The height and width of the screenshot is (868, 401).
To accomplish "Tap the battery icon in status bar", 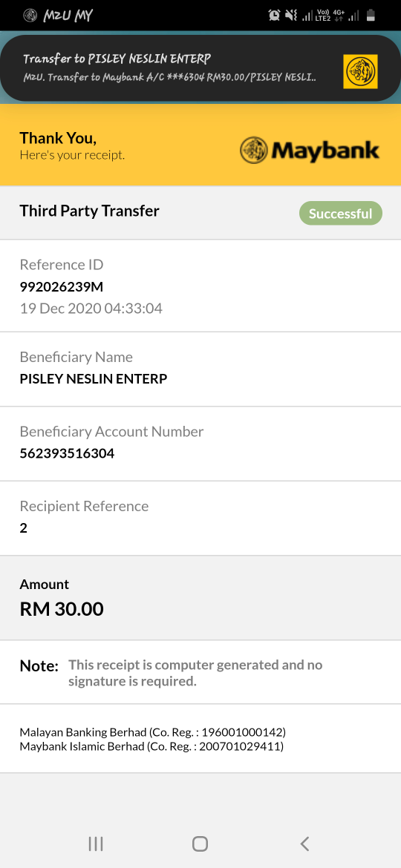I will 371,15.
